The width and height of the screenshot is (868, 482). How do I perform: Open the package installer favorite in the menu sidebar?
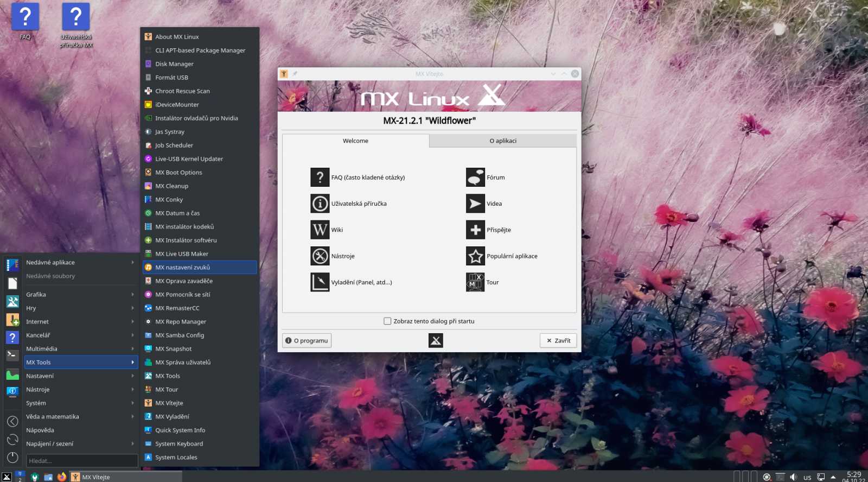point(12,320)
